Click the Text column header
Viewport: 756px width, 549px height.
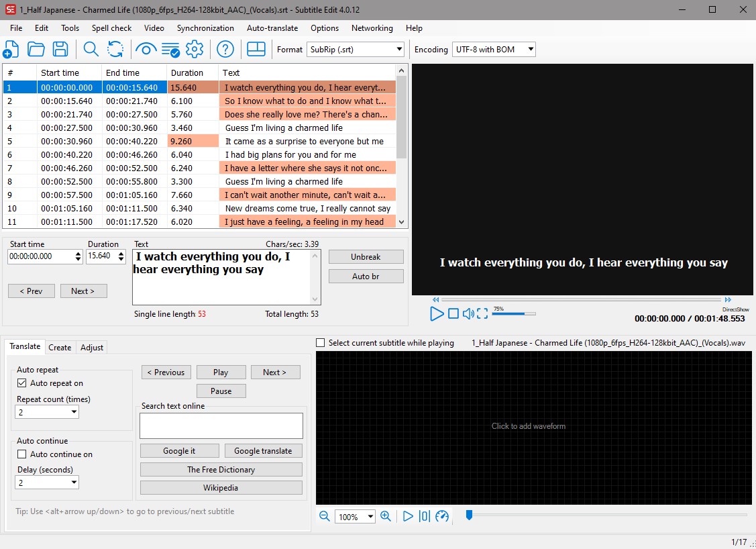[x=307, y=73]
